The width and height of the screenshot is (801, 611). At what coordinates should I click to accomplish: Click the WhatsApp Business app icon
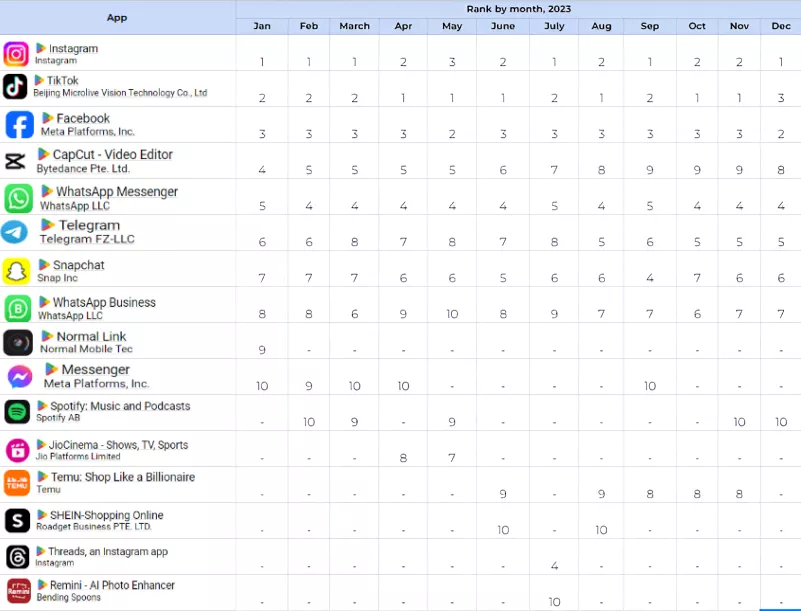18,309
